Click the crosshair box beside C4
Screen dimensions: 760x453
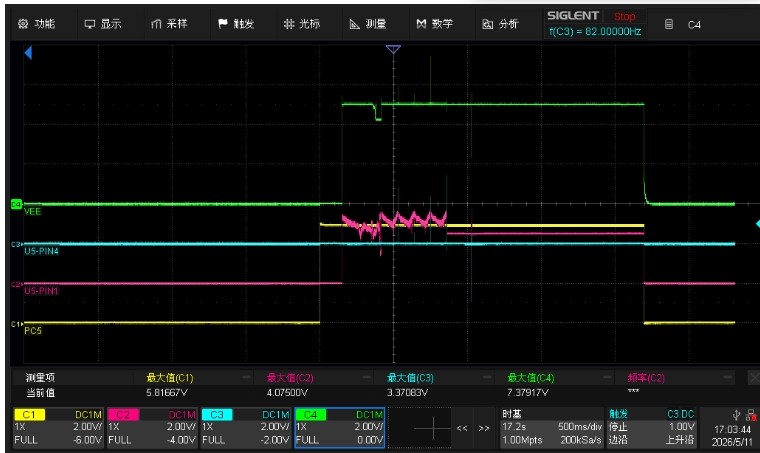(x=421, y=427)
